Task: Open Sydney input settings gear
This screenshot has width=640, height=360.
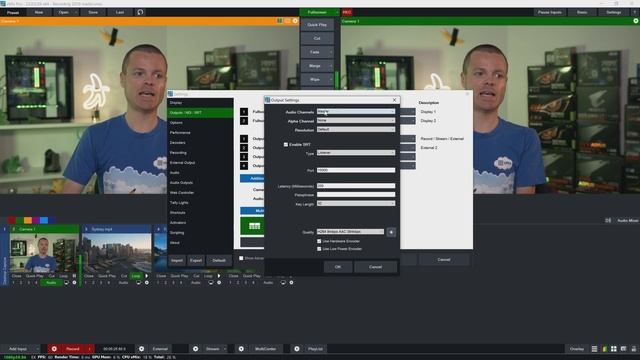Action: point(147,282)
